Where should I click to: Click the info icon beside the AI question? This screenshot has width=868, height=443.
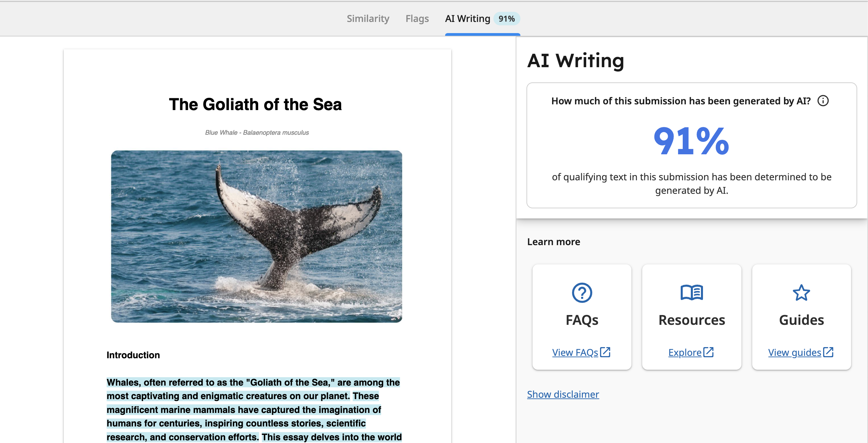pos(823,101)
